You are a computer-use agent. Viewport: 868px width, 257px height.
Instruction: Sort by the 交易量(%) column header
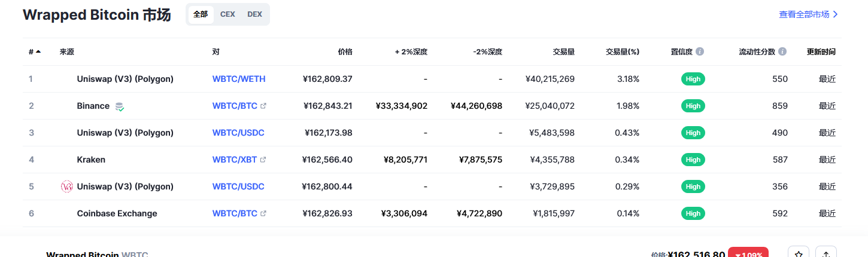coord(623,52)
